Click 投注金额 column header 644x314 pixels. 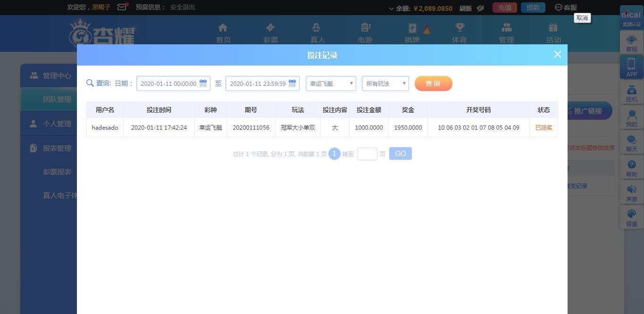[369, 110]
